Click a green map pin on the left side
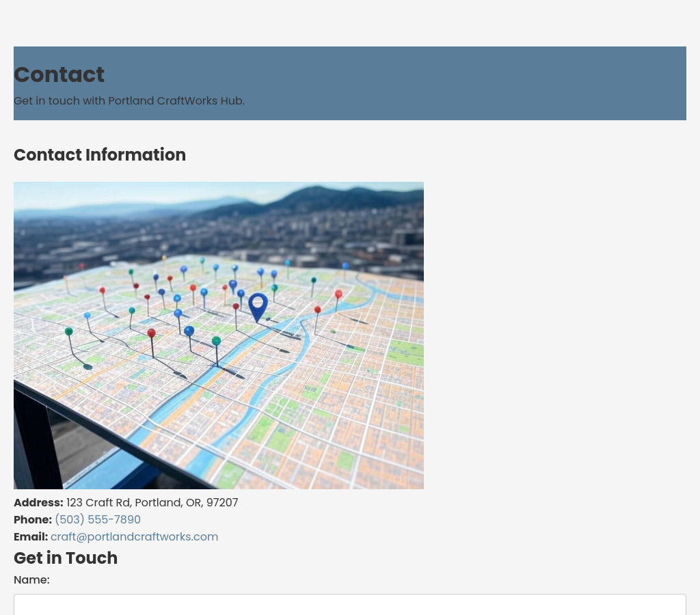Screen dimensions: 700x615 [70, 331]
